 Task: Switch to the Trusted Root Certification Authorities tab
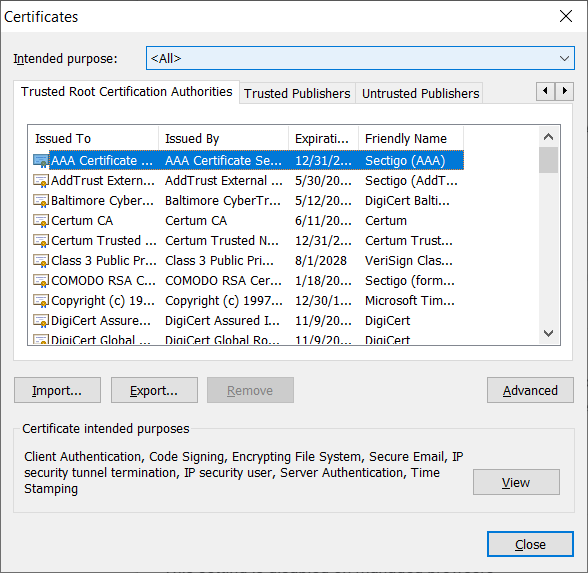pyautogui.click(x=126, y=92)
